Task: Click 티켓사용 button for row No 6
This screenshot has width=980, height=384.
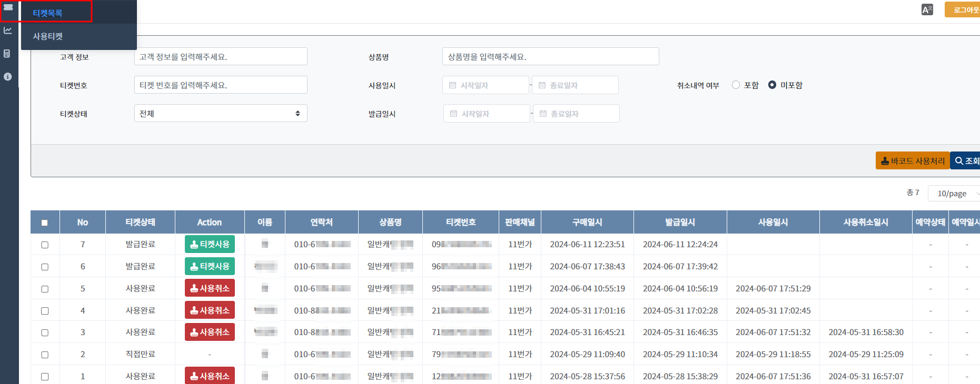Action: [x=210, y=266]
